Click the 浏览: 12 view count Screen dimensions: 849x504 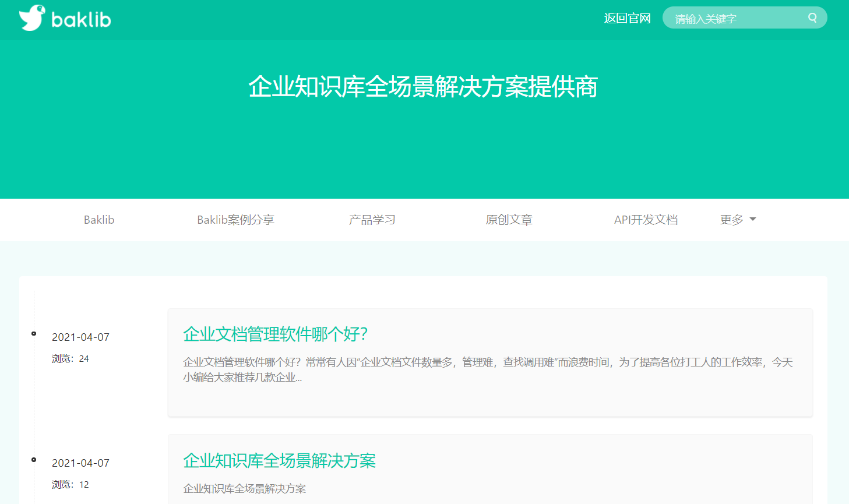click(x=71, y=484)
